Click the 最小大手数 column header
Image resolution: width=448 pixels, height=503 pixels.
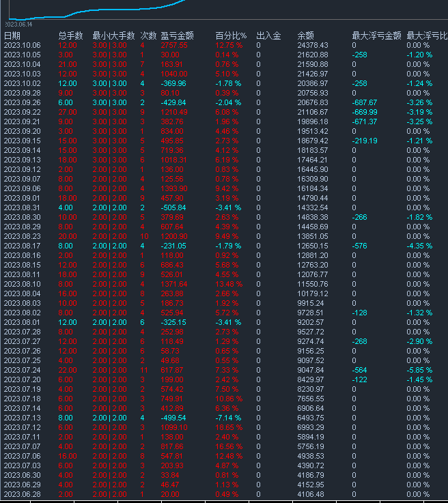(x=113, y=35)
